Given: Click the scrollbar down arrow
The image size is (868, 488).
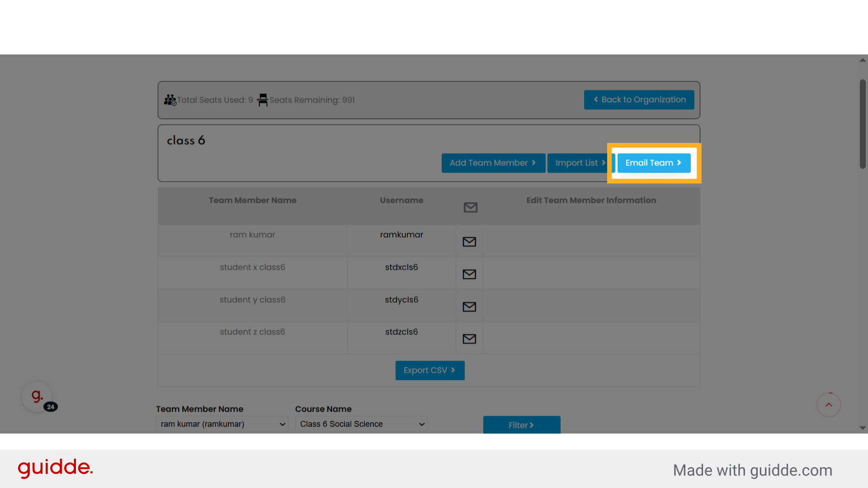Looking at the screenshot, I should click(863, 428).
